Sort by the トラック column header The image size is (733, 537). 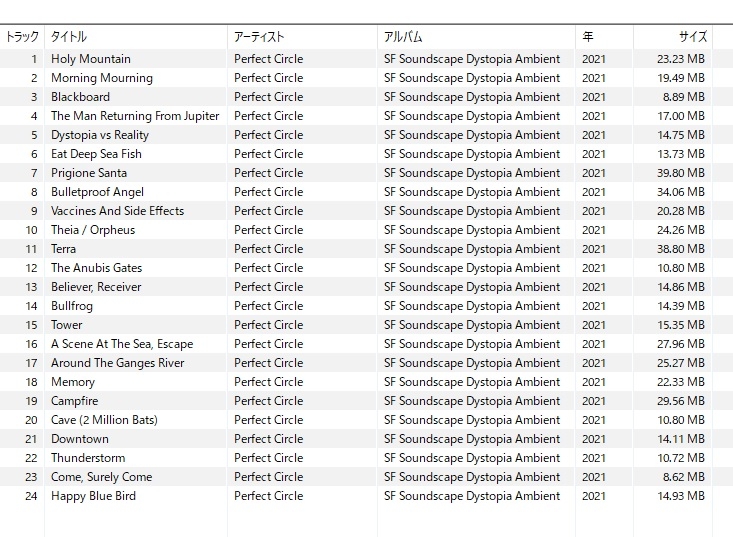tap(22, 37)
